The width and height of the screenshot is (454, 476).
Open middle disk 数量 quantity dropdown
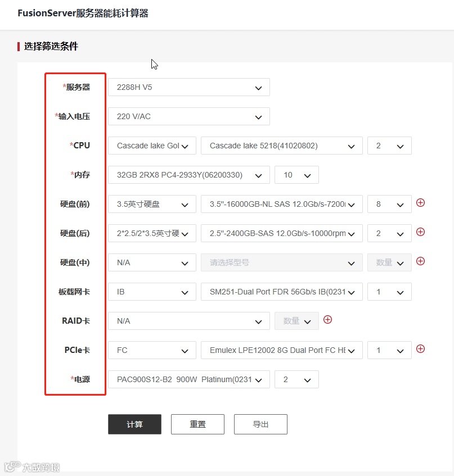pyautogui.click(x=389, y=262)
